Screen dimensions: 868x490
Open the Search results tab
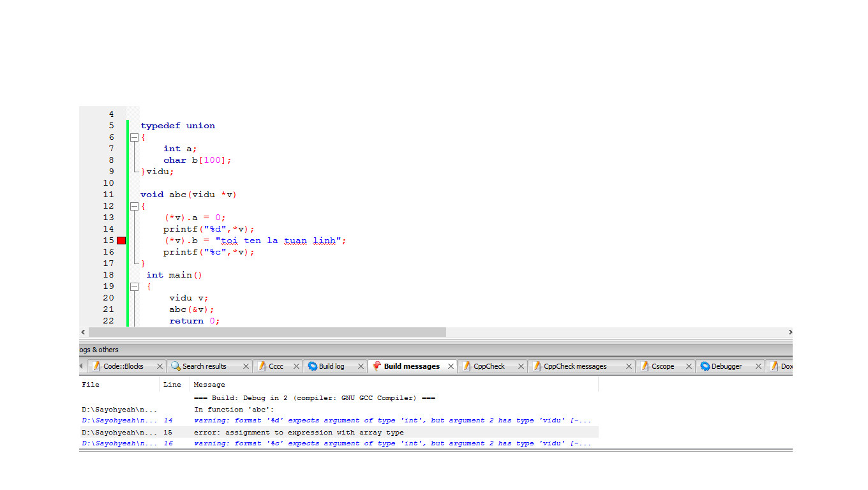(x=204, y=366)
